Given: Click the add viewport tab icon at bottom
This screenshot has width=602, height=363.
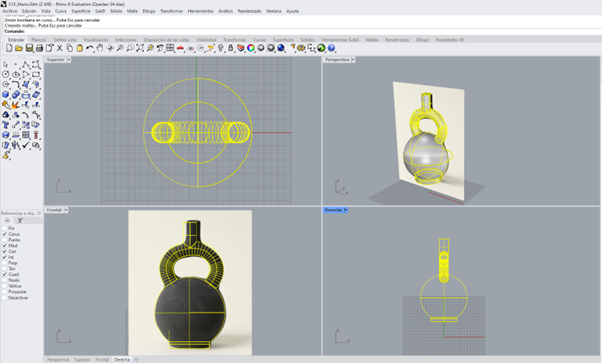Looking at the screenshot, I should tap(137, 360).
